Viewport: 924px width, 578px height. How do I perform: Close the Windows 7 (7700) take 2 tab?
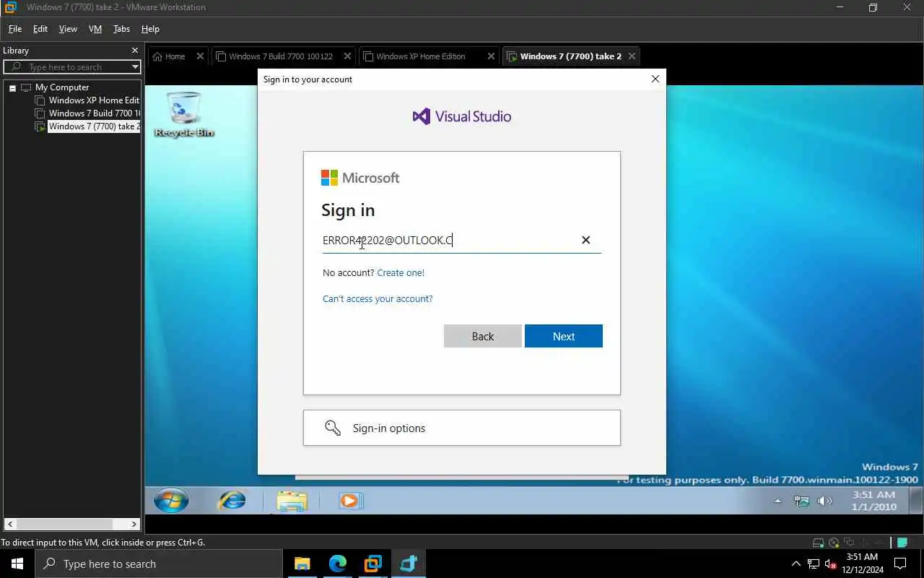[632, 56]
